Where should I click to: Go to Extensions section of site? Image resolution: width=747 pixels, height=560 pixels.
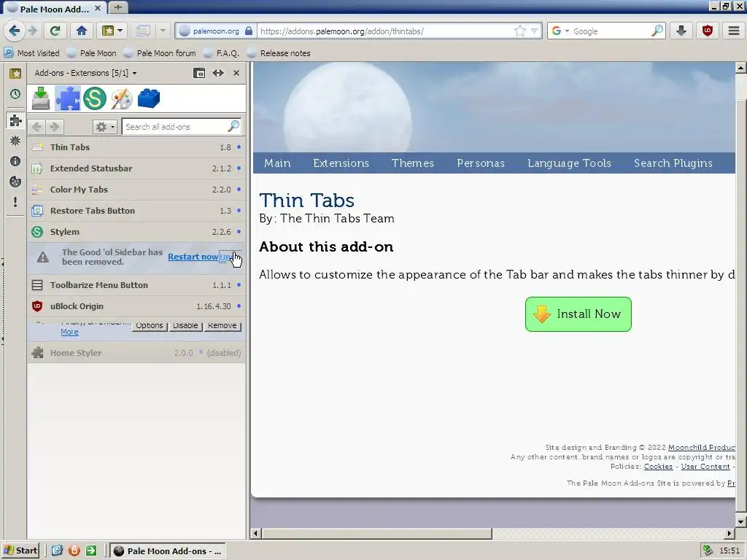341,163
